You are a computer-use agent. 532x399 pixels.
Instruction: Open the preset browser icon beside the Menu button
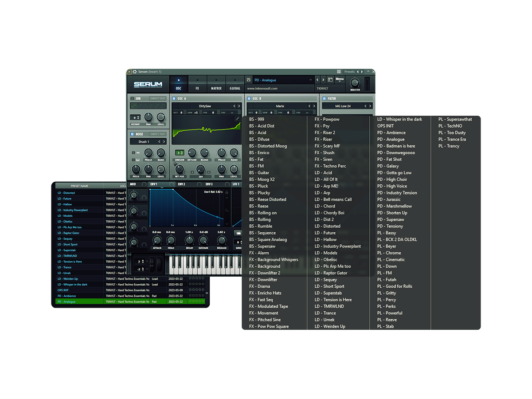pyautogui.click(x=329, y=79)
